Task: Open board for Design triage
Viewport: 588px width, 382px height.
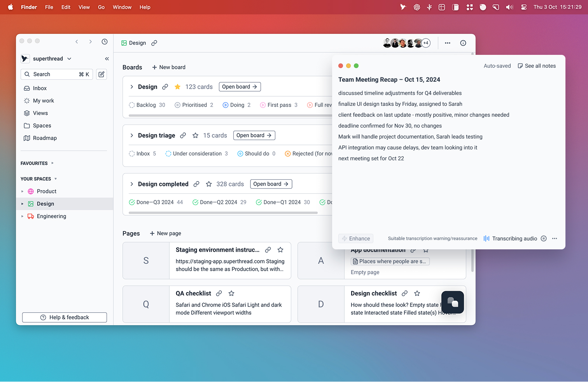Action: pyautogui.click(x=254, y=135)
